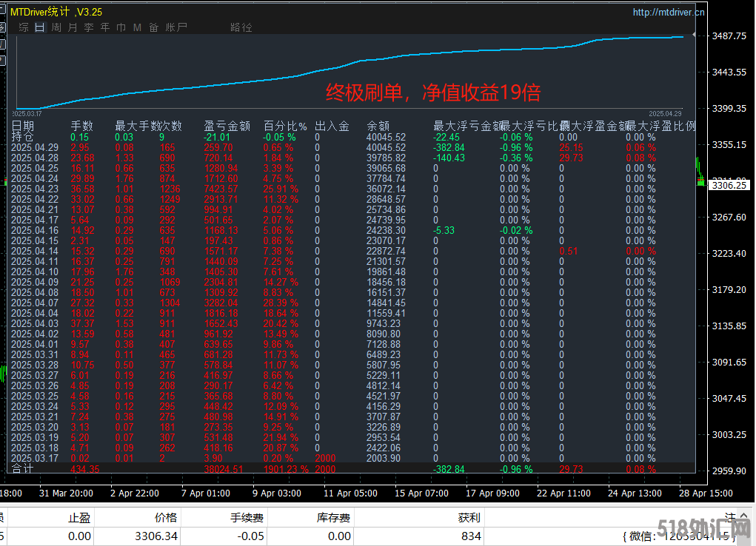Open the 币 currency tab
Viewport: 756px width, 546px height.
pyautogui.click(x=121, y=27)
